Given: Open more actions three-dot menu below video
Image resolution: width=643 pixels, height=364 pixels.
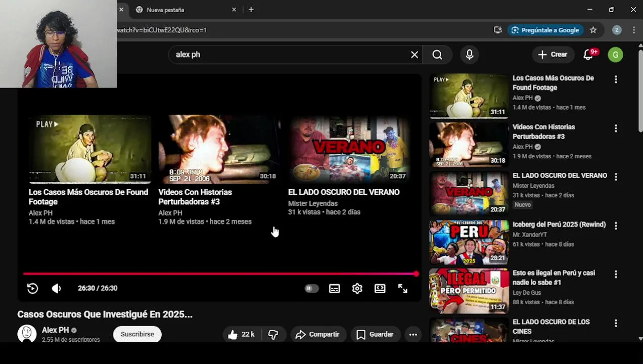Looking at the screenshot, I should [x=413, y=334].
